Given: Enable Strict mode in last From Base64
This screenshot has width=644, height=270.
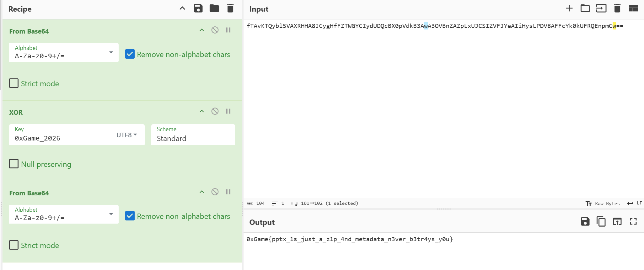Looking at the screenshot, I should (14, 245).
